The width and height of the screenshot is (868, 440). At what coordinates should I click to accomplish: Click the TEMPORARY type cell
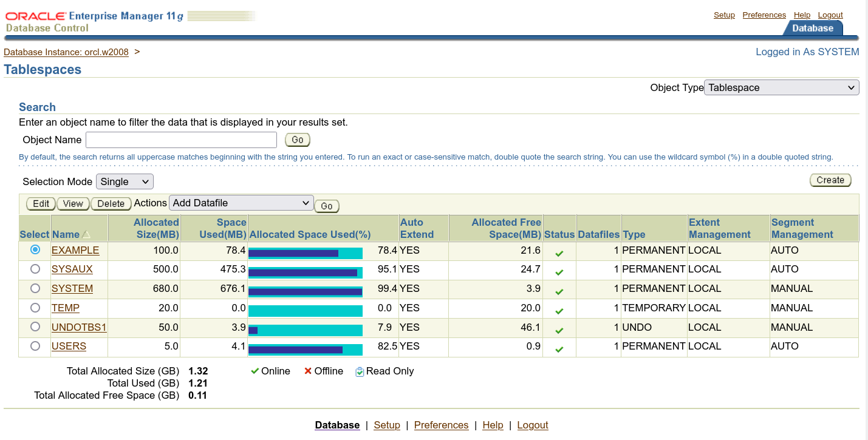click(654, 308)
